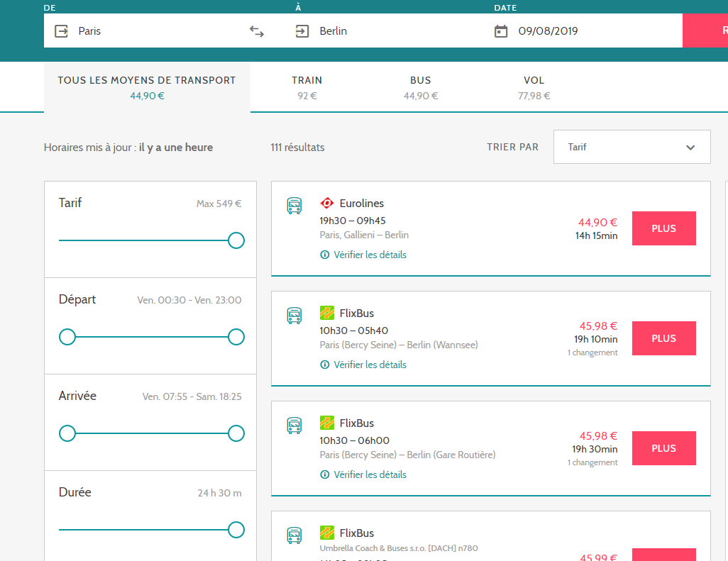The width and height of the screenshot is (728, 561).
Task: Click the Eurolines red logo icon
Action: 327,204
